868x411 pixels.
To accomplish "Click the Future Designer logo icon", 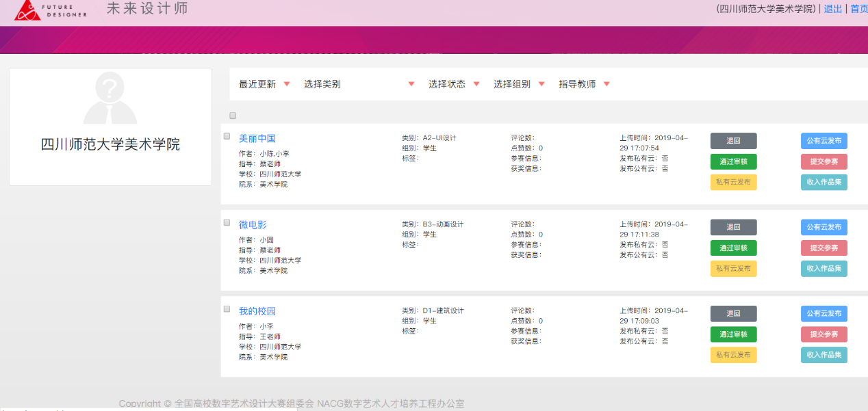I will click(28, 10).
